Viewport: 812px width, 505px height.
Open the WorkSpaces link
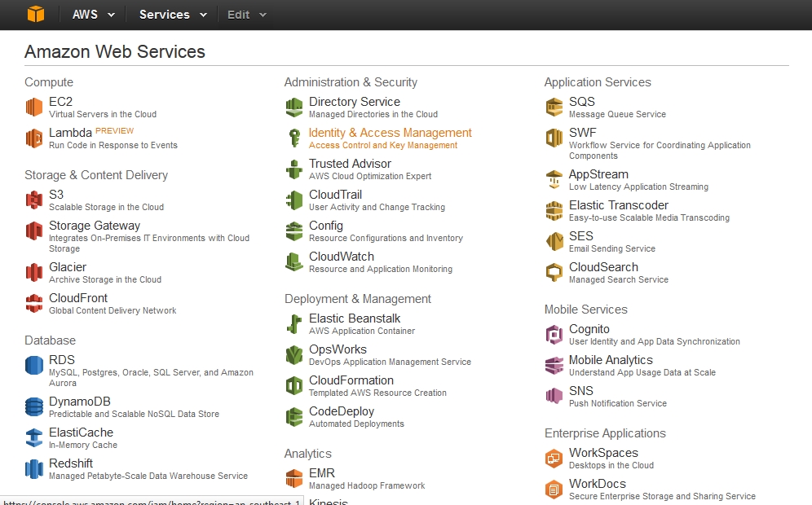[603, 453]
